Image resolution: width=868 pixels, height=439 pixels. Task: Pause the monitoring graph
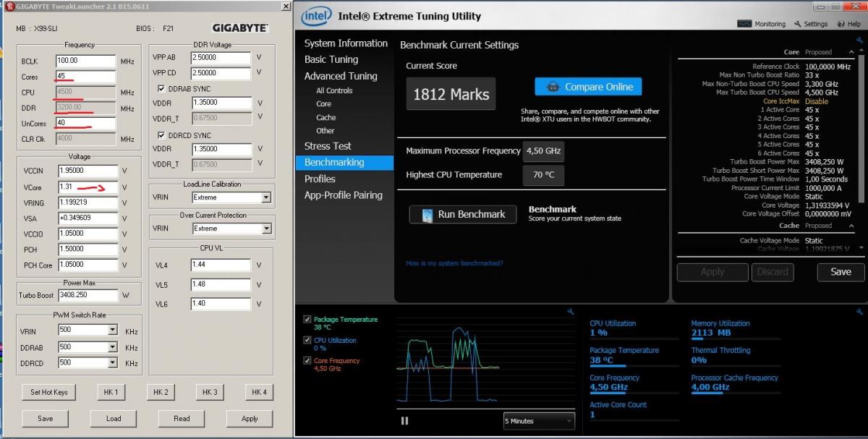coord(404,421)
